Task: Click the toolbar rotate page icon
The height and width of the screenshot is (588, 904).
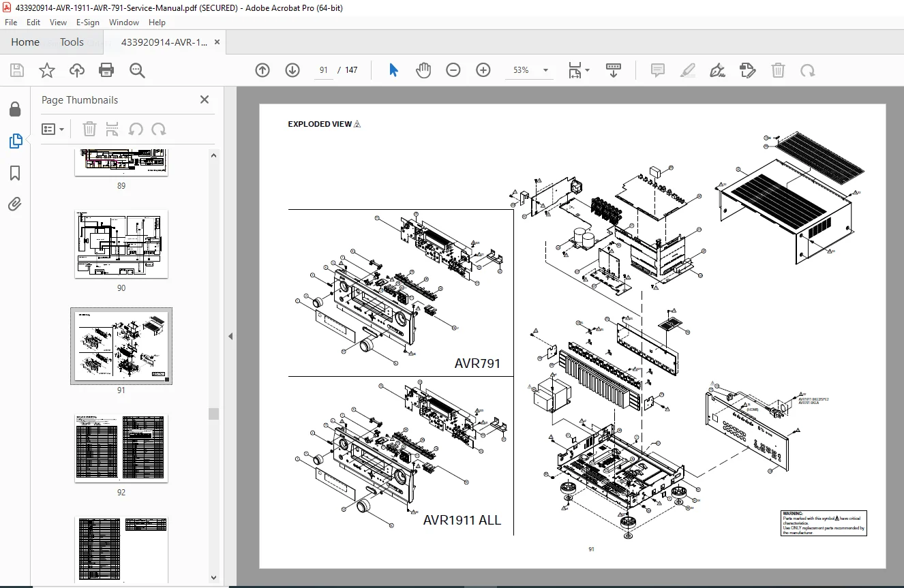Action: click(808, 70)
